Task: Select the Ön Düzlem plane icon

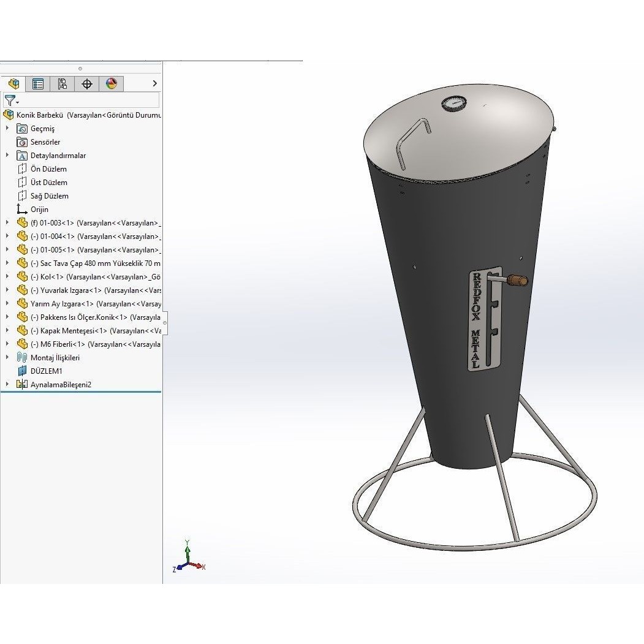Action: point(22,169)
